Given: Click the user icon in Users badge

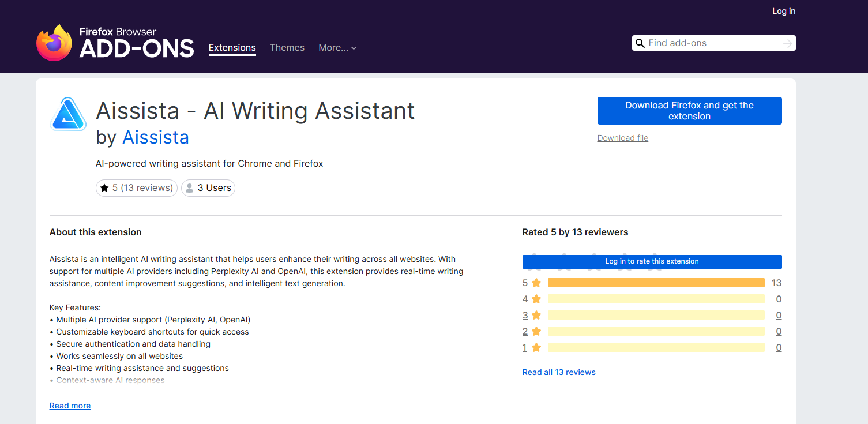Looking at the screenshot, I should coord(190,188).
